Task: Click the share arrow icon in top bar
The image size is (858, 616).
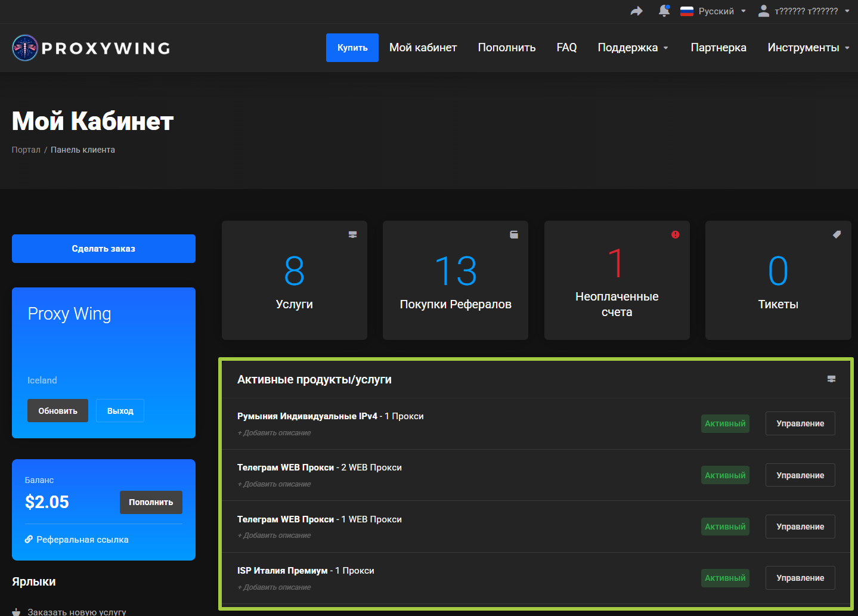Action: (x=637, y=11)
